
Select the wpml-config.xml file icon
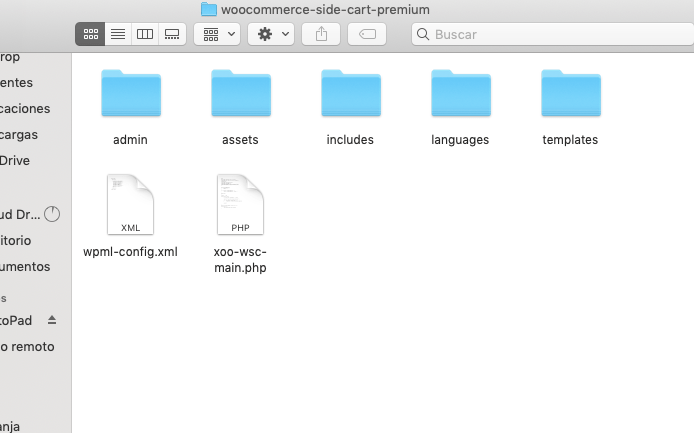coord(130,205)
